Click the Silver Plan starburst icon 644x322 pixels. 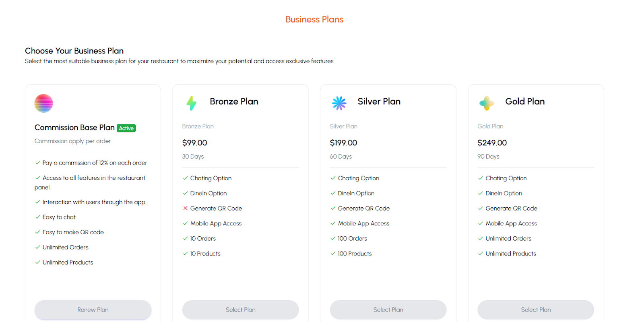coord(339,103)
